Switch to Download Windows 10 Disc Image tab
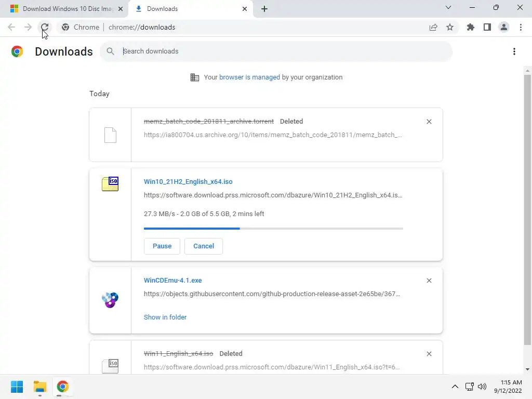The width and height of the screenshot is (532, 399). point(64,9)
